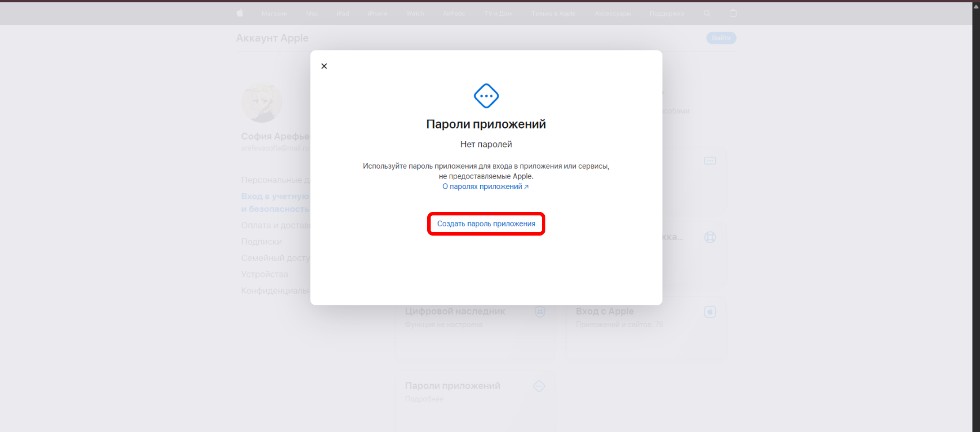Click the Цифровой наследник card icon
Screen dimensions: 980x432
pyautogui.click(x=540, y=312)
